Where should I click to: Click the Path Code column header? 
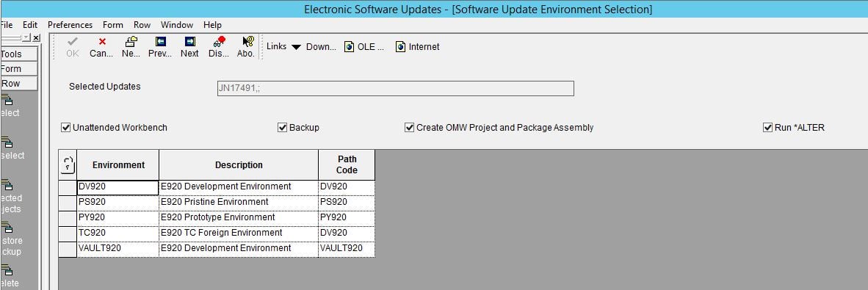click(347, 165)
